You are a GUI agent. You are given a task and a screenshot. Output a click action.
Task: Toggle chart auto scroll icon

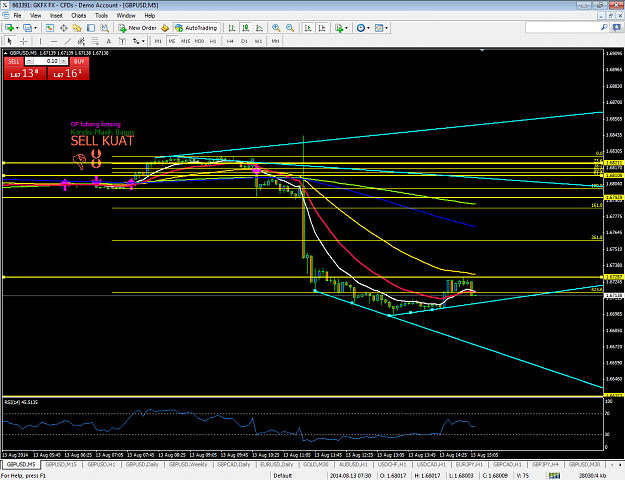(308, 28)
